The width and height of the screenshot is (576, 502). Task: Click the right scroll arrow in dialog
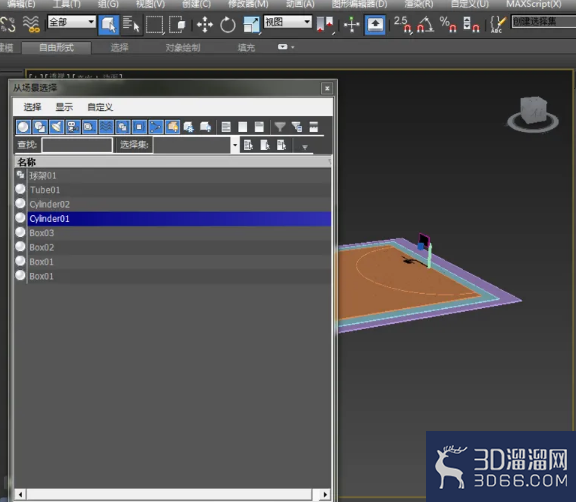coord(325,494)
